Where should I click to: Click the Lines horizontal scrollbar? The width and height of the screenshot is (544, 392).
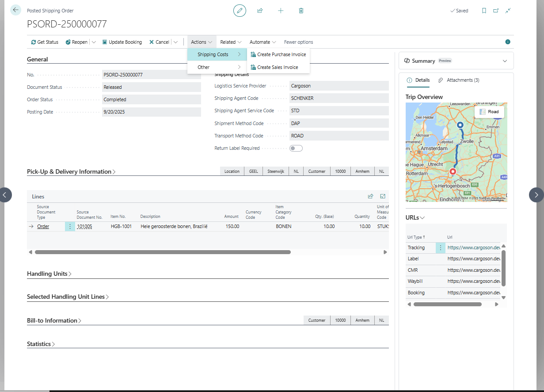pos(163,252)
